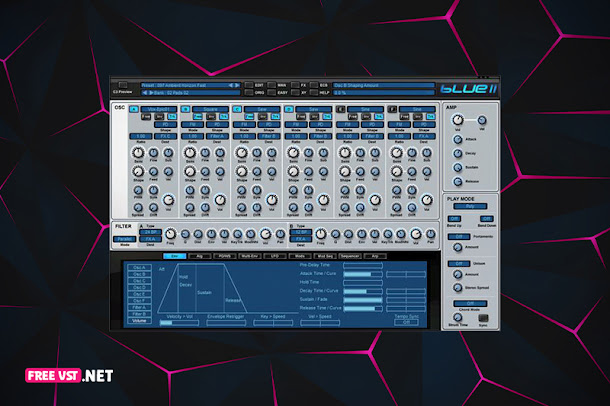This screenshot has height=406, width=610.
Task: Toggle oscillator D on/off button
Action: pyautogui.click(x=289, y=109)
